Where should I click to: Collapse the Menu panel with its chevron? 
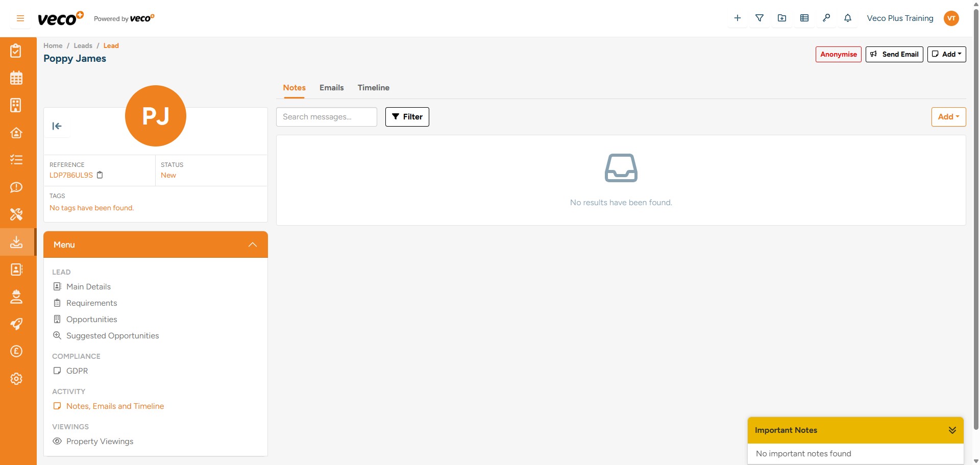tap(252, 244)
